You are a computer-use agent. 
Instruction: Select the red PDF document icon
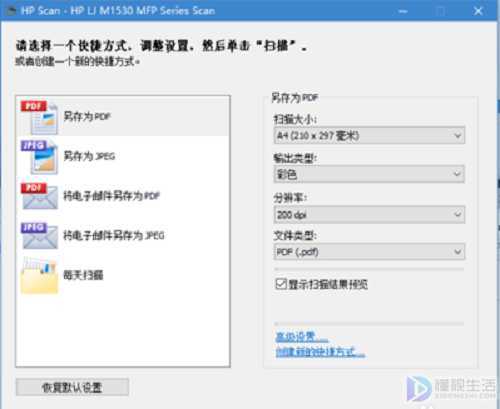[39, 117]
